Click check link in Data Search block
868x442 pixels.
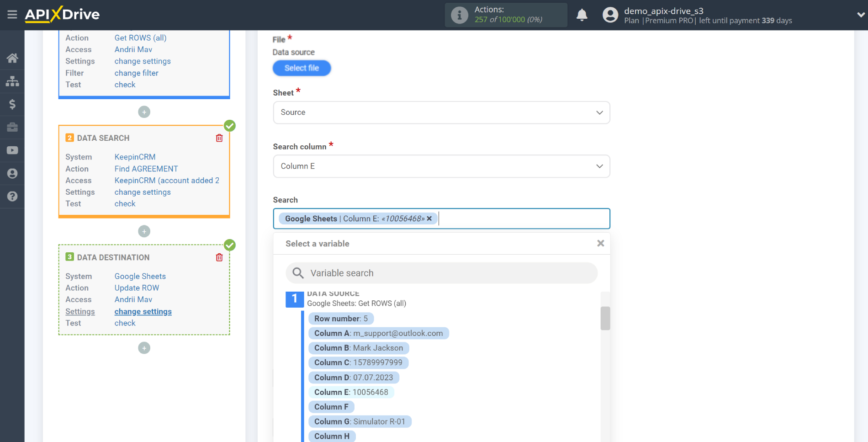click(125, 204)
